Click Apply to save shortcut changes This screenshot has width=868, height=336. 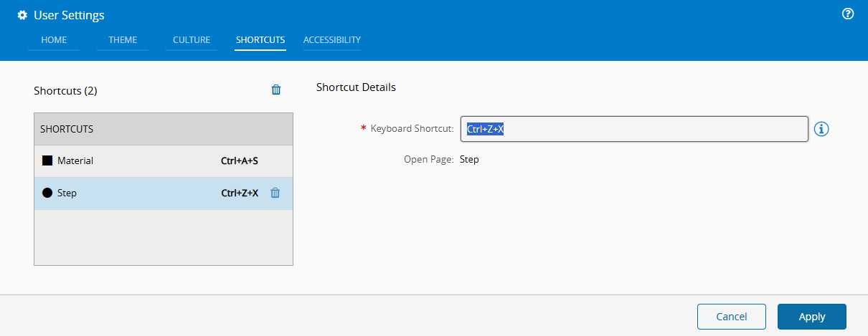[811, 317]
